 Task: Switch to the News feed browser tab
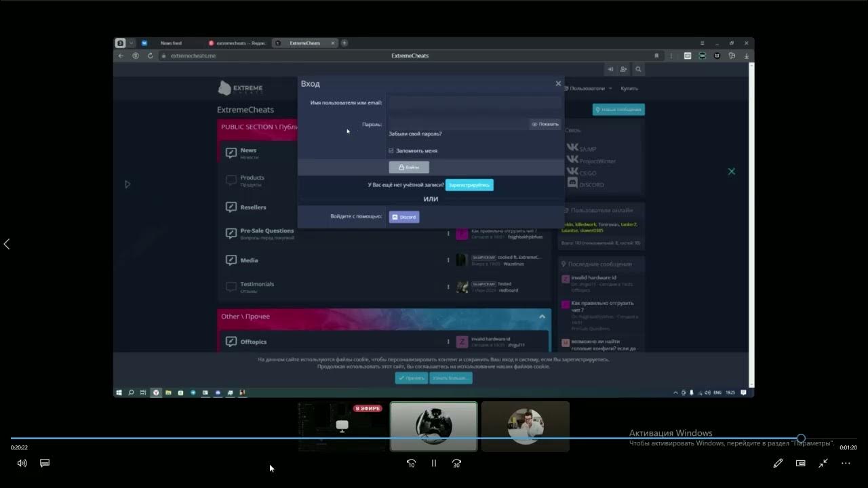click(x=171, y=43)
